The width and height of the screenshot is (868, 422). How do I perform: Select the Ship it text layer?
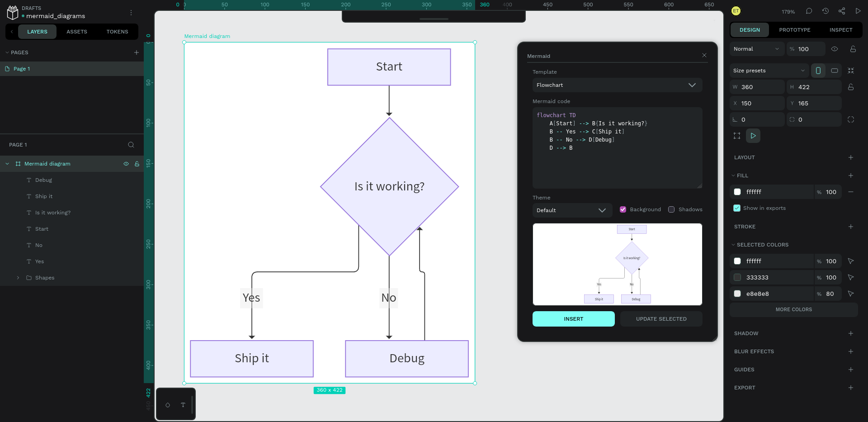point(44,196)
